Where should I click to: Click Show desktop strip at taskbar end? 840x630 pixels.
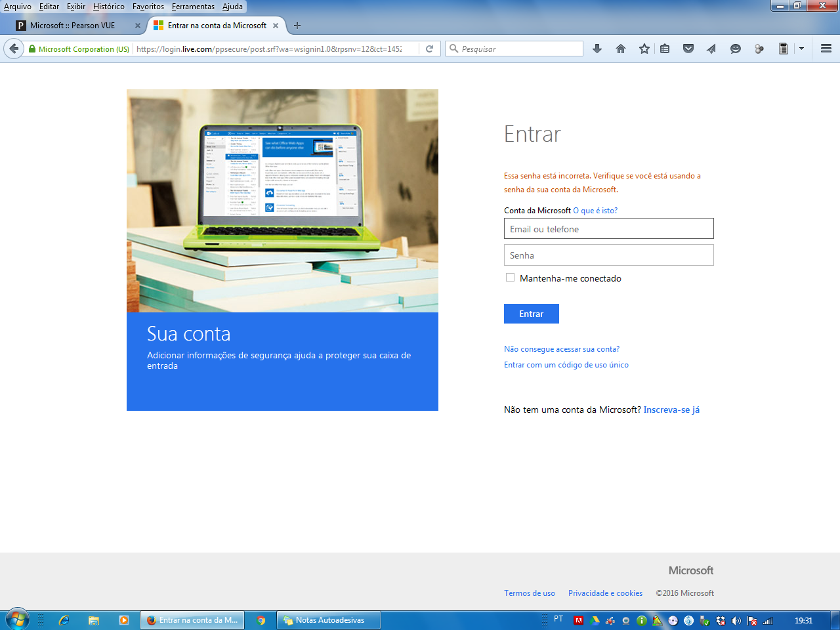coord(835,620)
